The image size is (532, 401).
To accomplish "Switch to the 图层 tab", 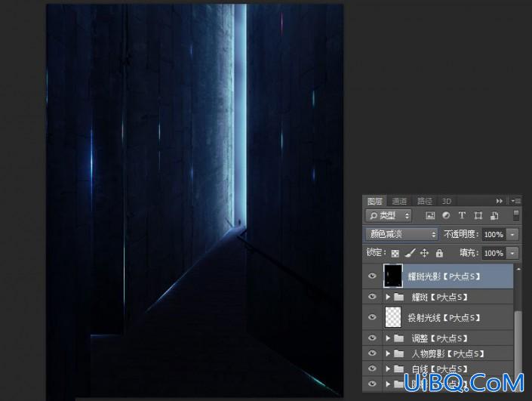I will pos(375,202).
